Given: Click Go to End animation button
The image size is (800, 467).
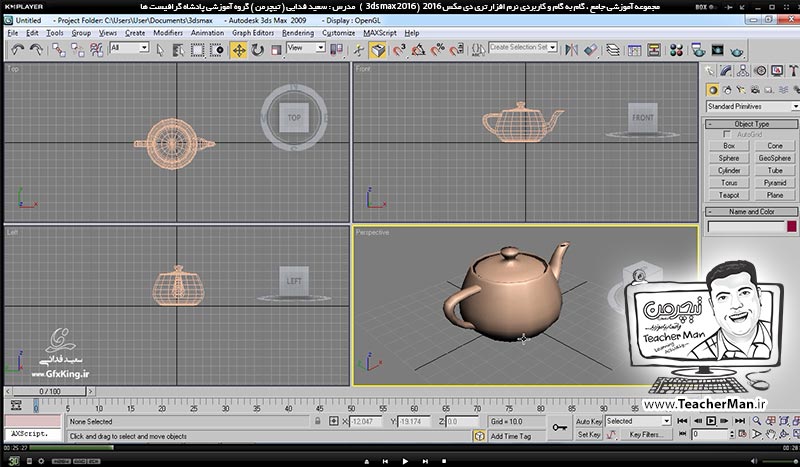Looking at the screenshot, I should pyautogui.click(x=739, y=421).
